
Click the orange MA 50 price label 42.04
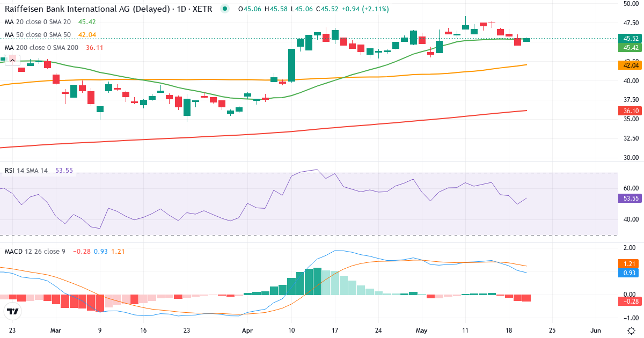[631, 65]
